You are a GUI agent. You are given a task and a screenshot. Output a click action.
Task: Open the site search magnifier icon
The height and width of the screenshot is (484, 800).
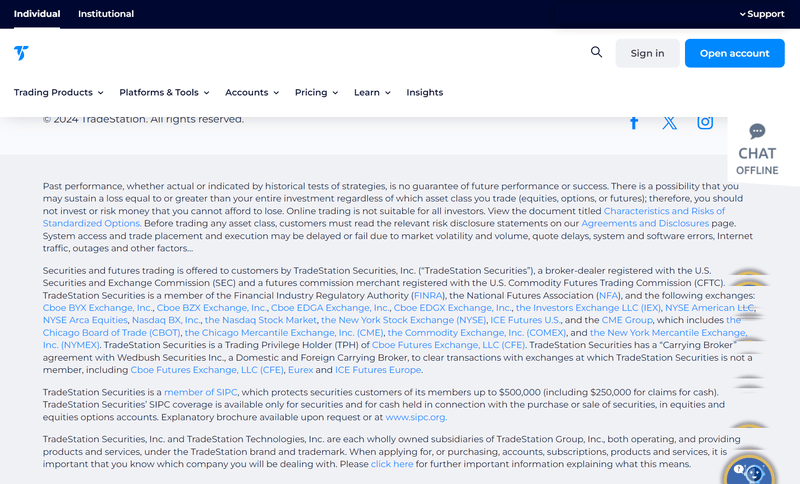coord(596,52)
